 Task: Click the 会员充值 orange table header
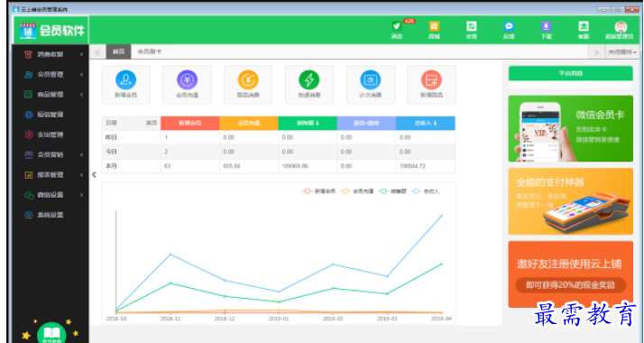pos(249,124)
